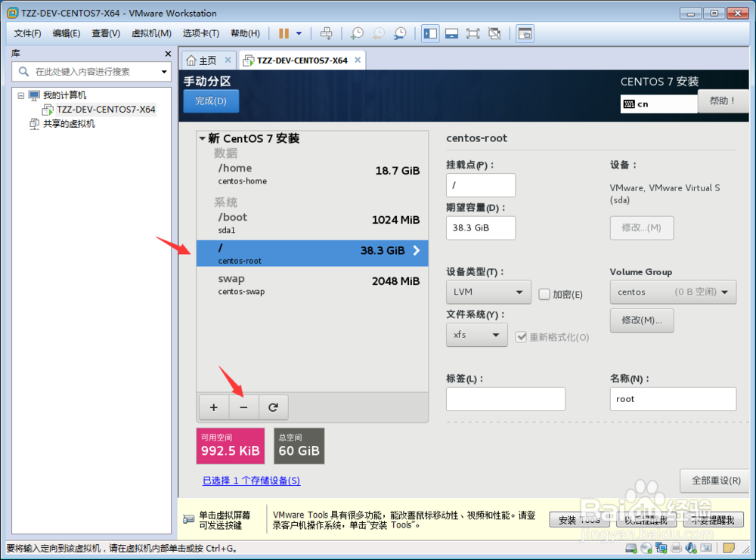Click the 帮助！ button
The width and height of the screenshot is (756, 560).
point(722,101)
